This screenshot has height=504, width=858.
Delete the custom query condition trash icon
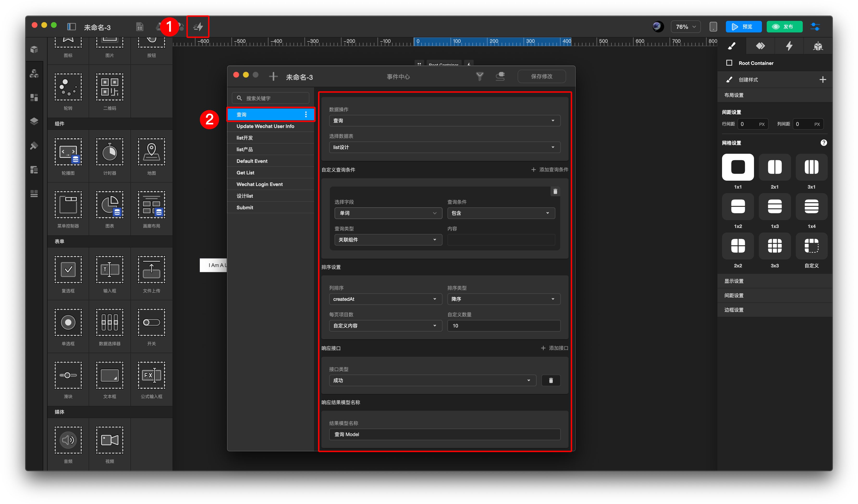click(555, 191)
